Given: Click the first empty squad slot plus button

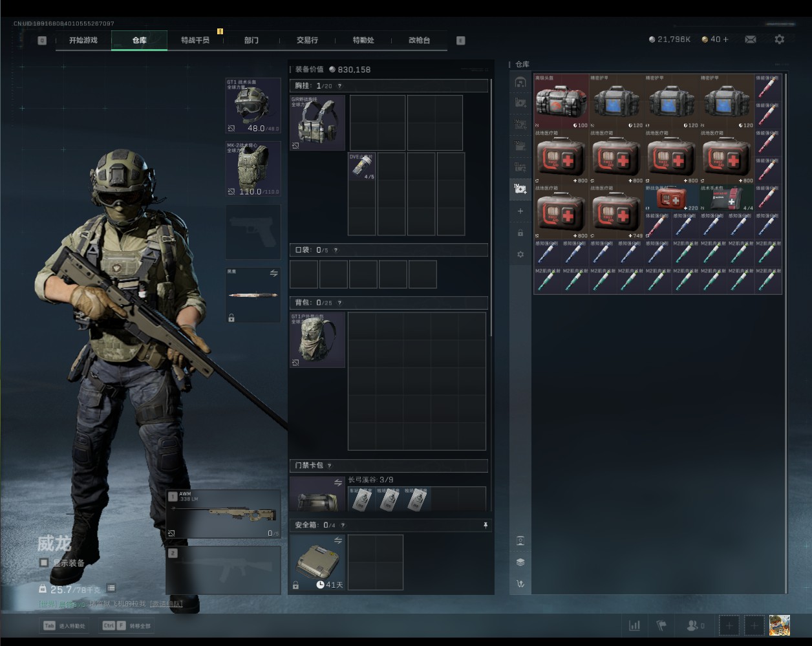Looking at the screenshot, I should [x=729, y=625].
